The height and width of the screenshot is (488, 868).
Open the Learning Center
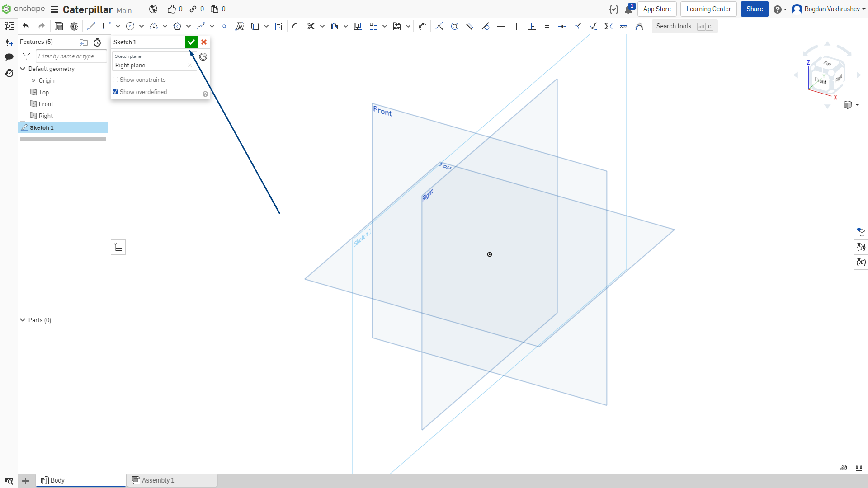click(x=708, y=9)
